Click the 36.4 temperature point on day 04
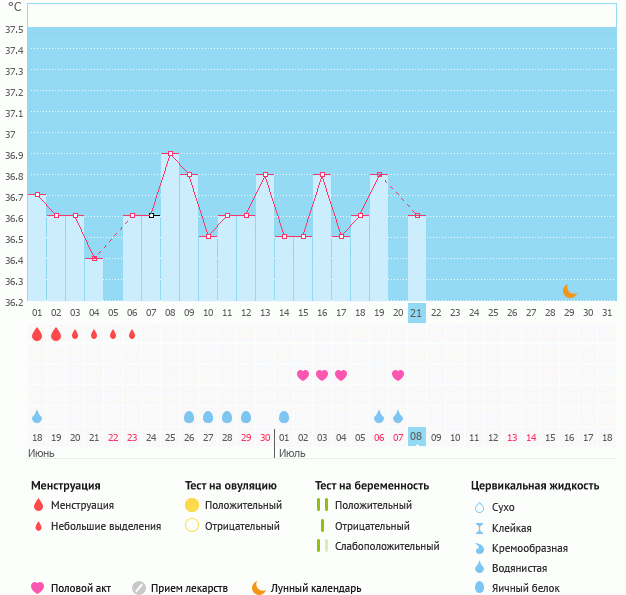The width and height of the screenshot is (626, 595). tap(95, 259)
